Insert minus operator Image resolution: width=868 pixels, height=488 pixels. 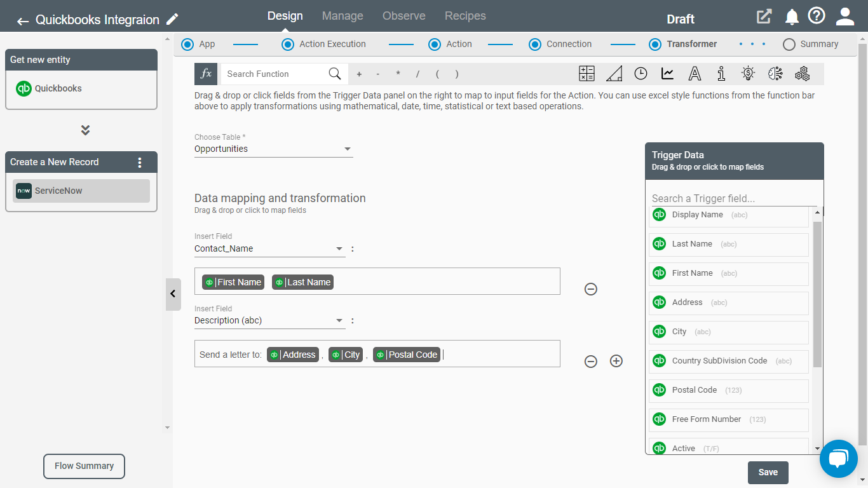(378, 74)
